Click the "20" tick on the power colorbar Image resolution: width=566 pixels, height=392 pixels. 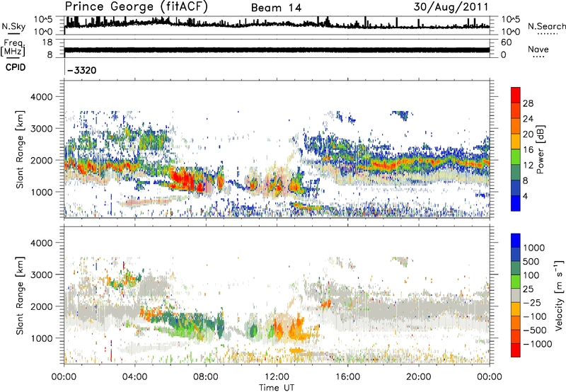(x=528, y=134)
